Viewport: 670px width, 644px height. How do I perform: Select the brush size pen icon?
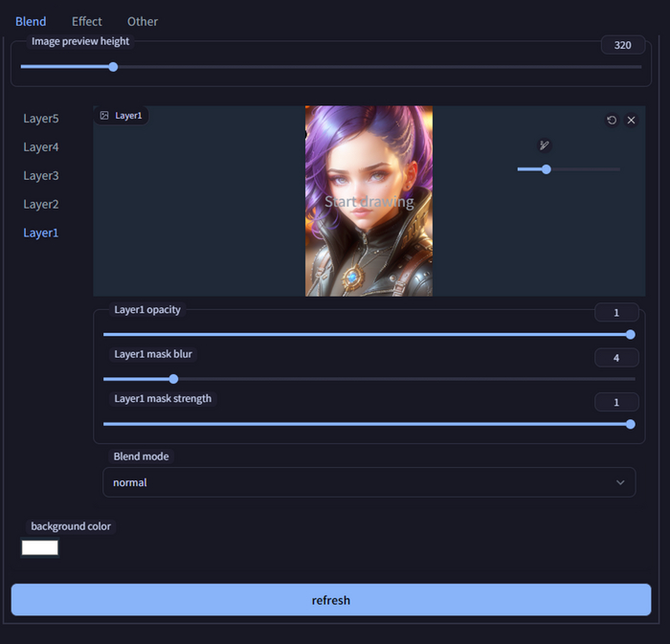[x=544, y=145]
